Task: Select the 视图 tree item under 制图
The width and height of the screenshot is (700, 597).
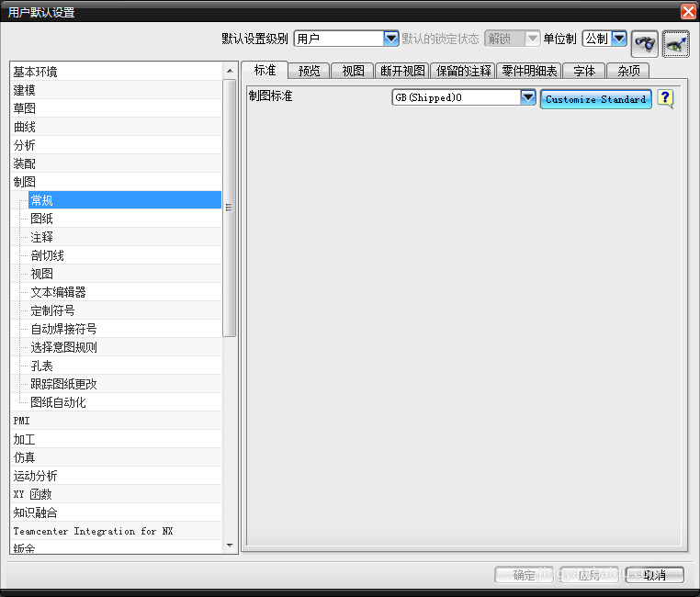Action: [125, 274]
